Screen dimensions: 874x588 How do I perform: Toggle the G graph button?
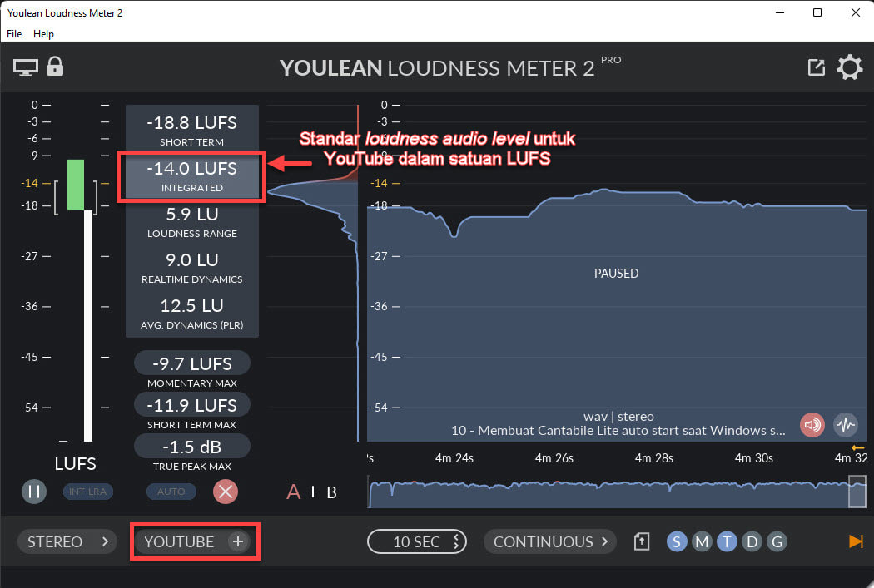777,541
